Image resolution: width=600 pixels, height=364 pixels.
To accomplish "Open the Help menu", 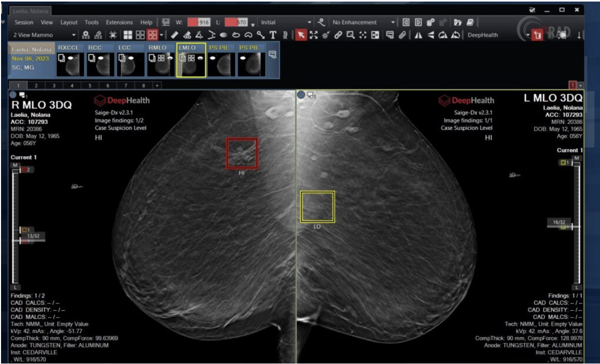I will (146, 22).
